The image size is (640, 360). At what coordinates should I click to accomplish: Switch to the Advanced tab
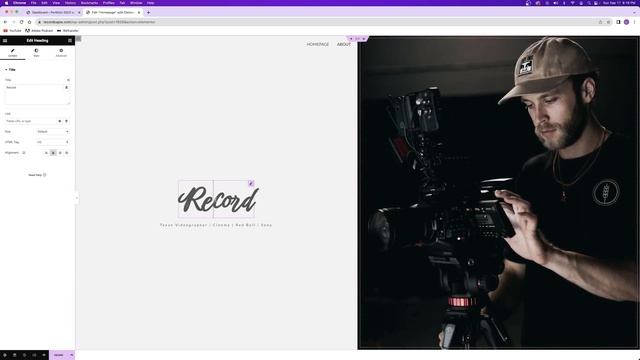[61, 53]
